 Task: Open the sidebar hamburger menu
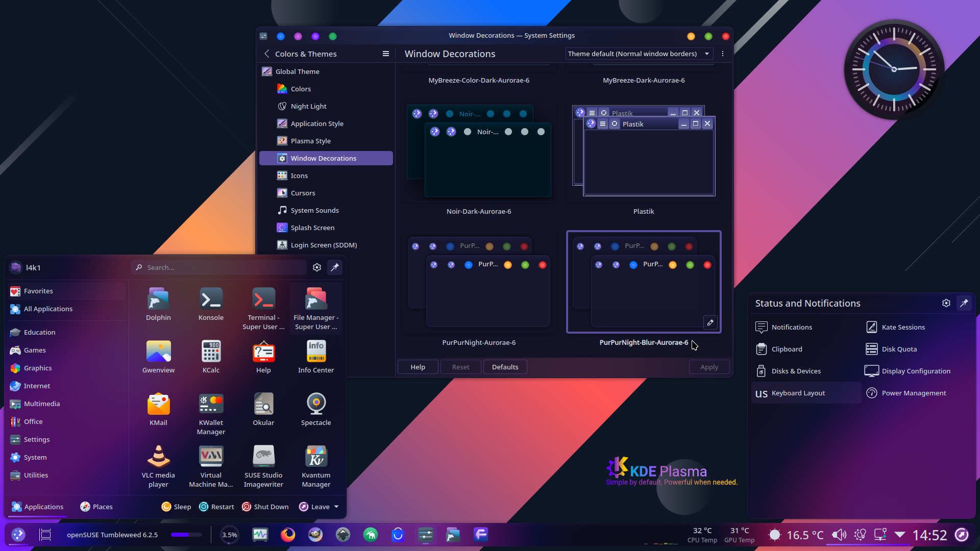coord(386,54)
